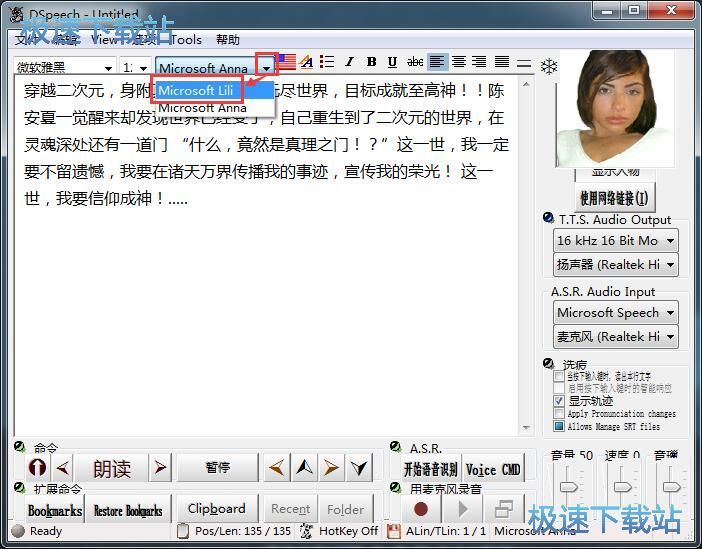Click the round icon beside T.T.S. Audio Output
702x549 pixels.
click(548, 218)
